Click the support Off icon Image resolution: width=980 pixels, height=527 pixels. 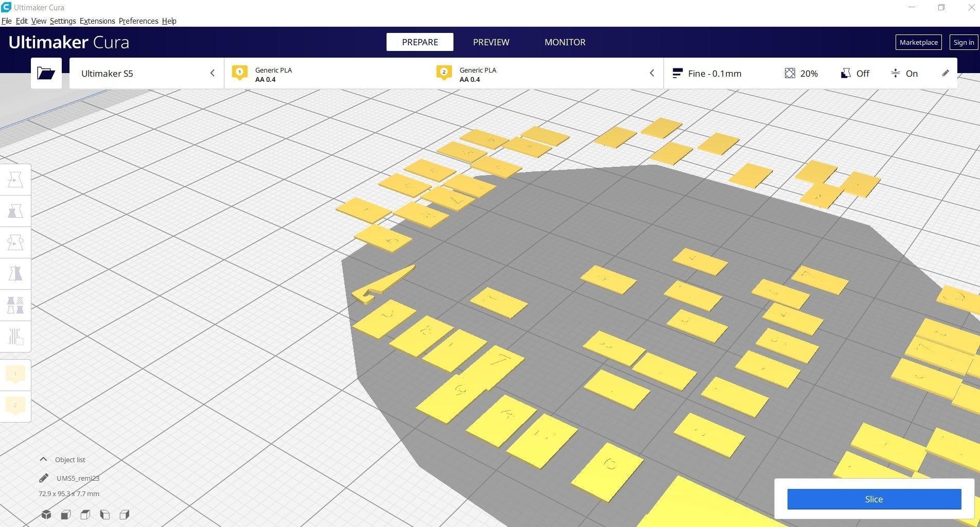[x=846, y=74]
